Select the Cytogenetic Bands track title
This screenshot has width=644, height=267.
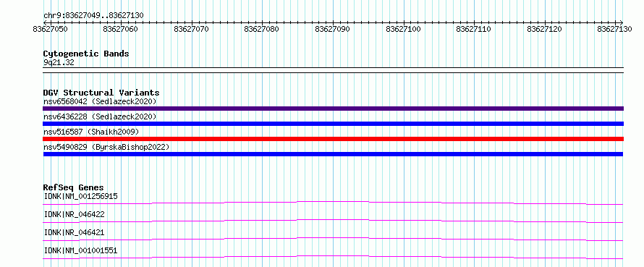coord(86,54)
